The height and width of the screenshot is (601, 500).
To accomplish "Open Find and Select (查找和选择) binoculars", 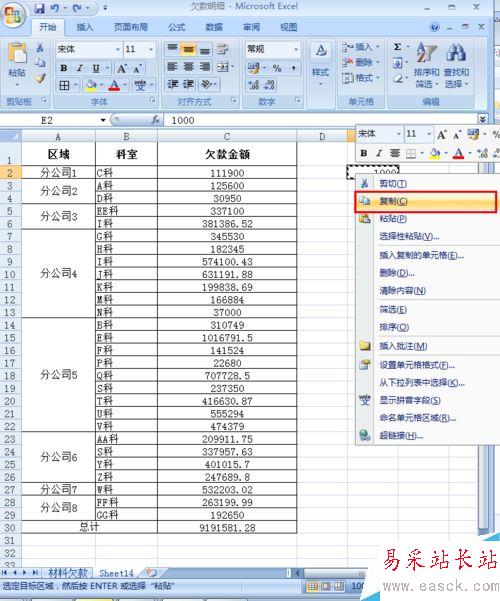I will click(x=456, y=65).
